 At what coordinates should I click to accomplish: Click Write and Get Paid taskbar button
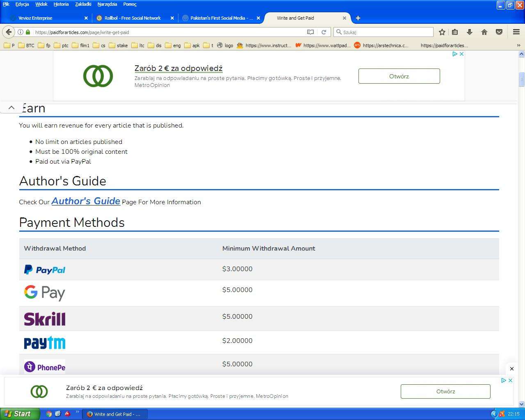point(115,414)
